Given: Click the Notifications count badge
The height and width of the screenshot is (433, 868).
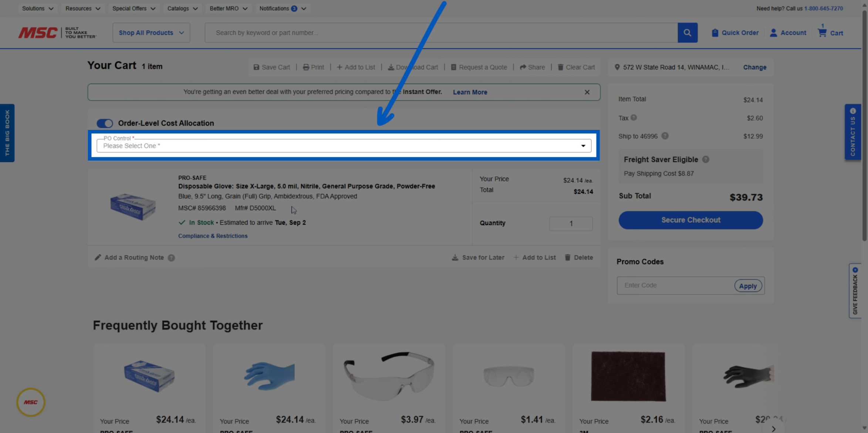Looking at the screenshot, I should 294,9.
